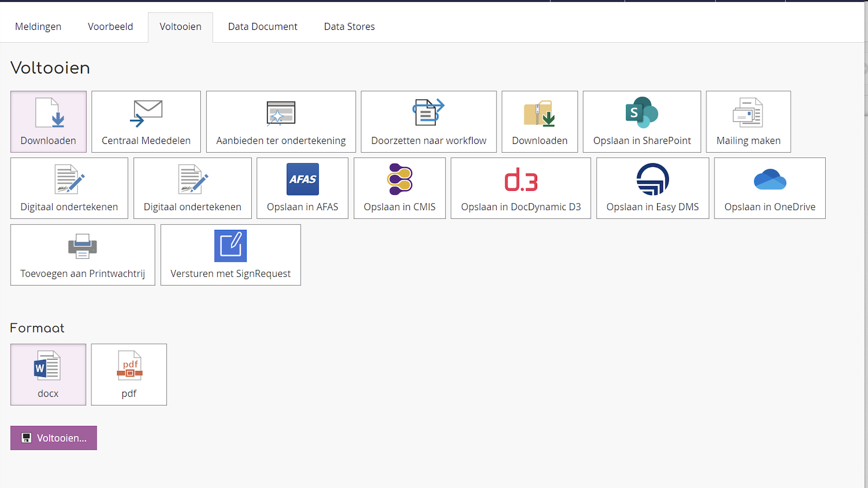The height and width of the screenshot is (488, 868).
Task: Click Toevoegen aan Printwachtrij printer icon
Action: coord(83,246)
